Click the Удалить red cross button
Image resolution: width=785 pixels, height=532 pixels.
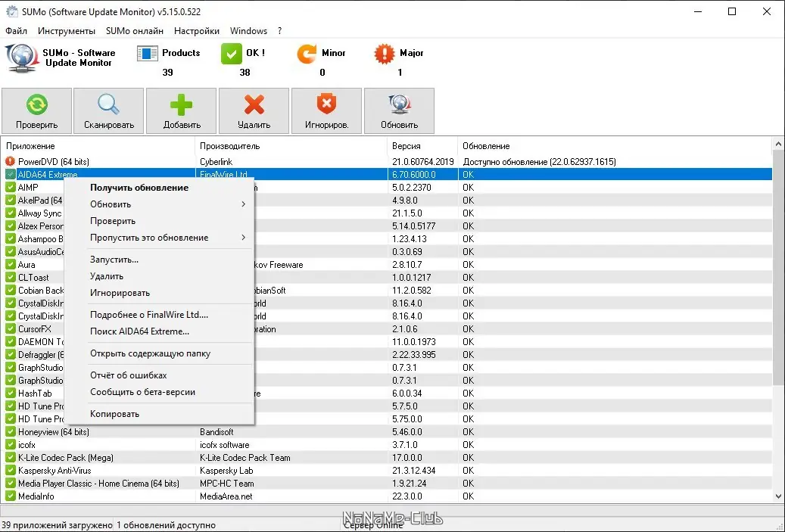[254, 110]
